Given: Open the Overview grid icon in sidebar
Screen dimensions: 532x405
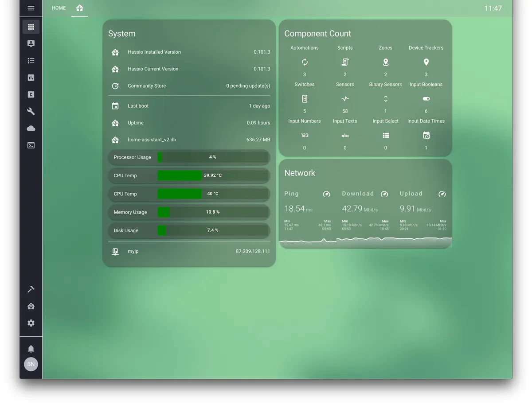Looking at the screenshot, I should (31, 27).
